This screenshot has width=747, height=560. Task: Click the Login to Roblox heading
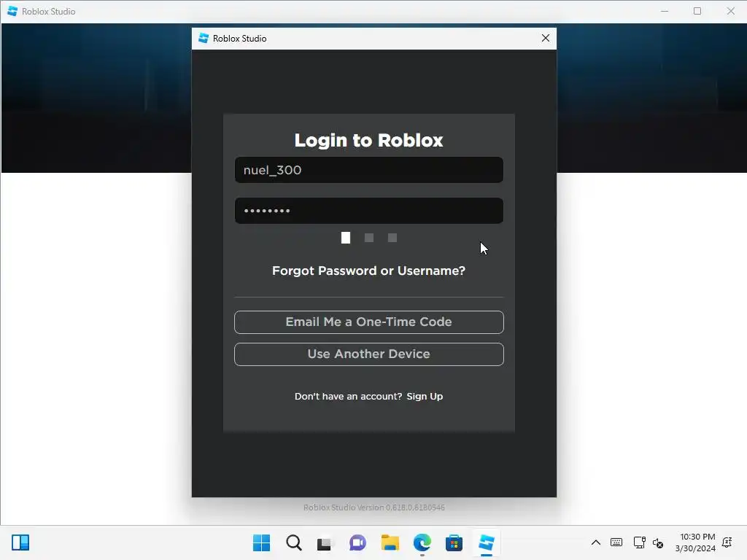(x=368, y=140)
